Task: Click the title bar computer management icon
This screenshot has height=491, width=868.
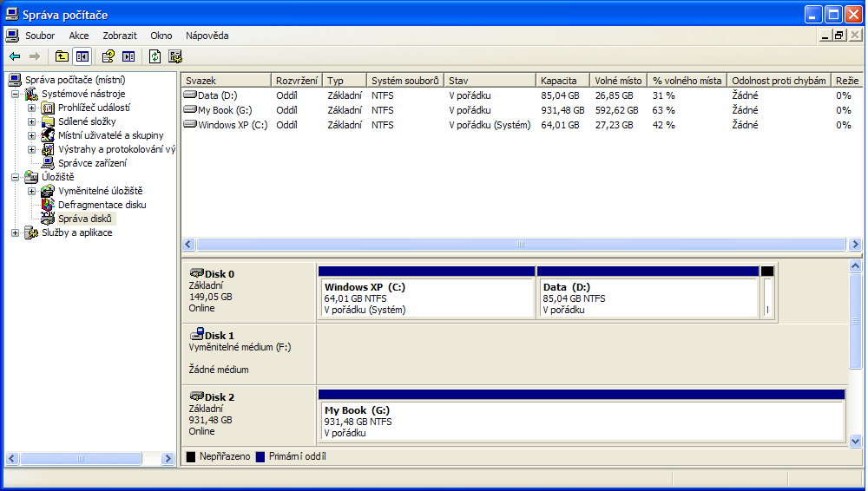Action: coord(11,15)
